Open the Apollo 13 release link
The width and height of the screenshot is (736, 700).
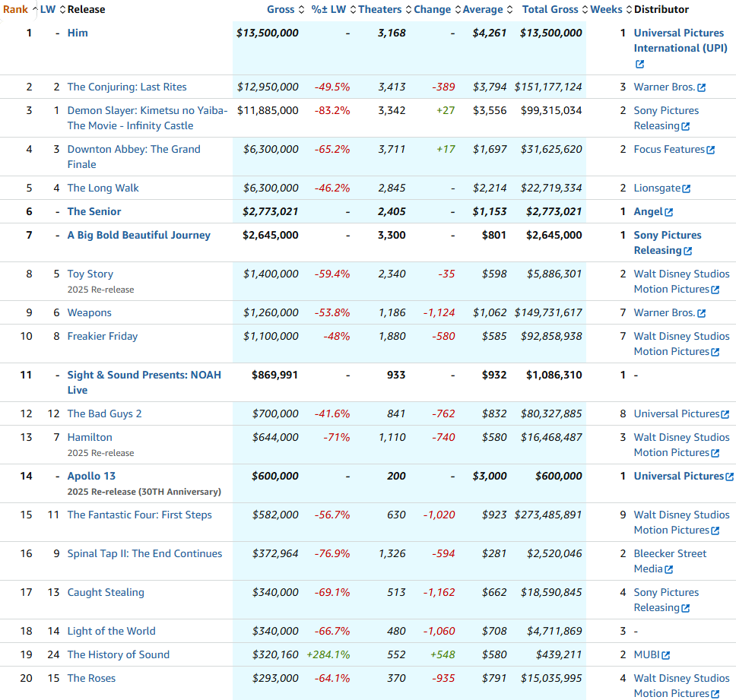(x=91, y=477)
